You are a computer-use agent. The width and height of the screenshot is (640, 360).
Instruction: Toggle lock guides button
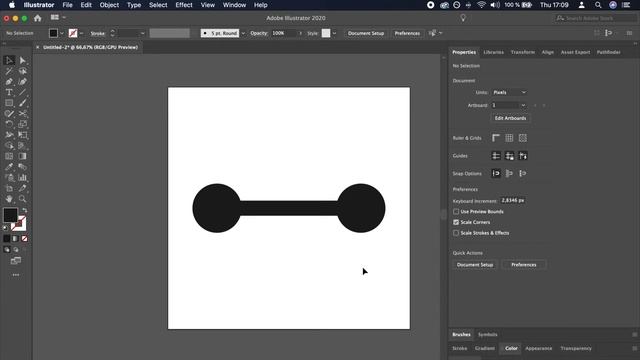click(509, 156)
